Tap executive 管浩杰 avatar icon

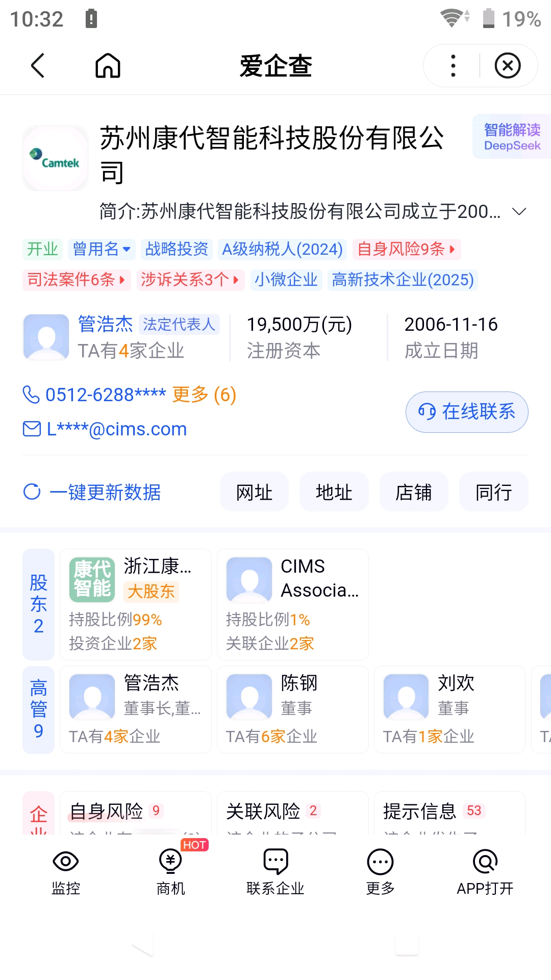click(92, 697)
